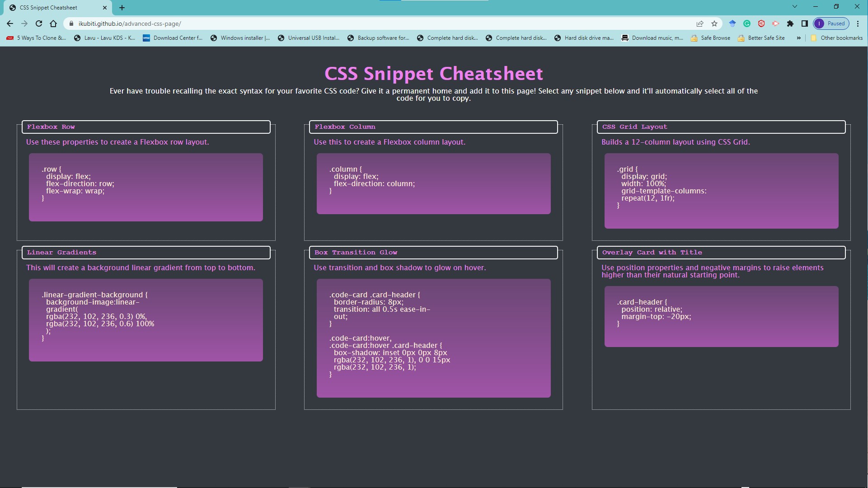Viewport: 868px width, 488px height.
Task: Open a new tab with the plus button
Action: pyautogui.click(x=122, y=8)
